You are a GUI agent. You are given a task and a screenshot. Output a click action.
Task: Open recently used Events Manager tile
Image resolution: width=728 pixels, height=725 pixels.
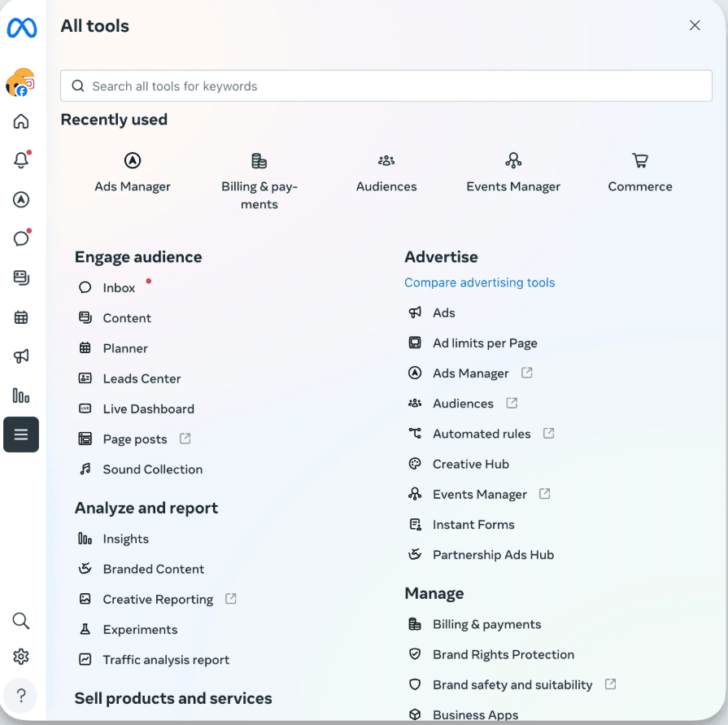tap(513, 173)
